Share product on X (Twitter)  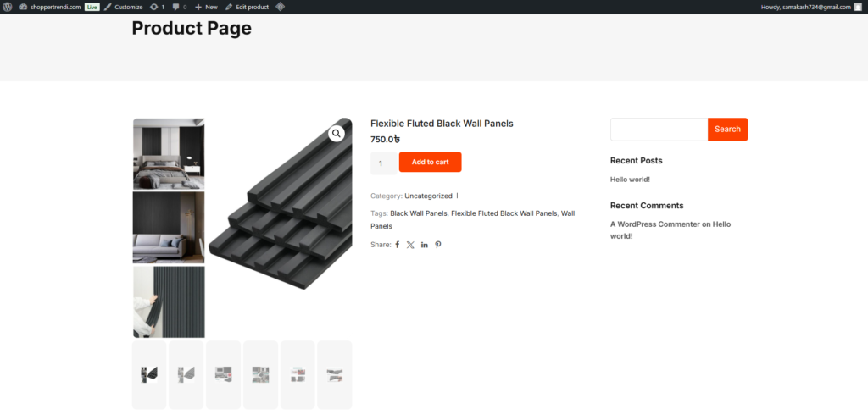pyautogui.click(x=410, y=245)
